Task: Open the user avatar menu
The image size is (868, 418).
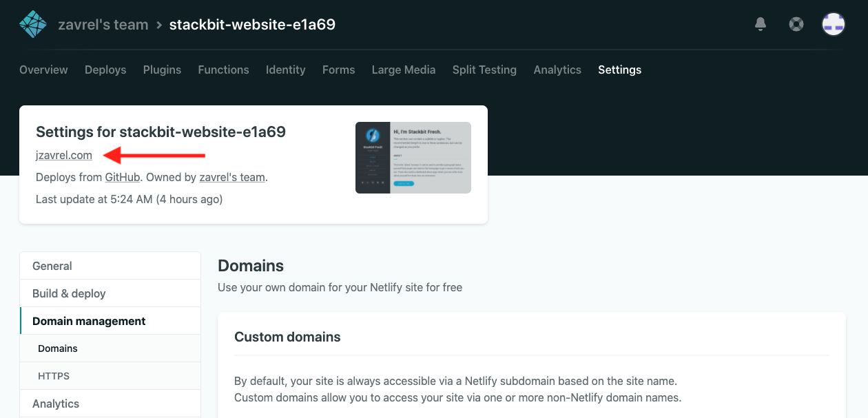Action: click(x=834, y=24)
